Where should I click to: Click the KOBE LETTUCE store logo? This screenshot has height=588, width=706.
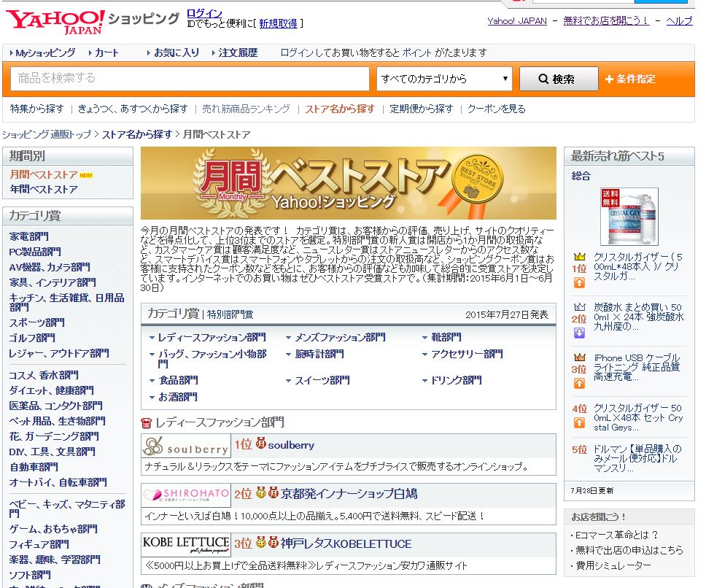185,544
